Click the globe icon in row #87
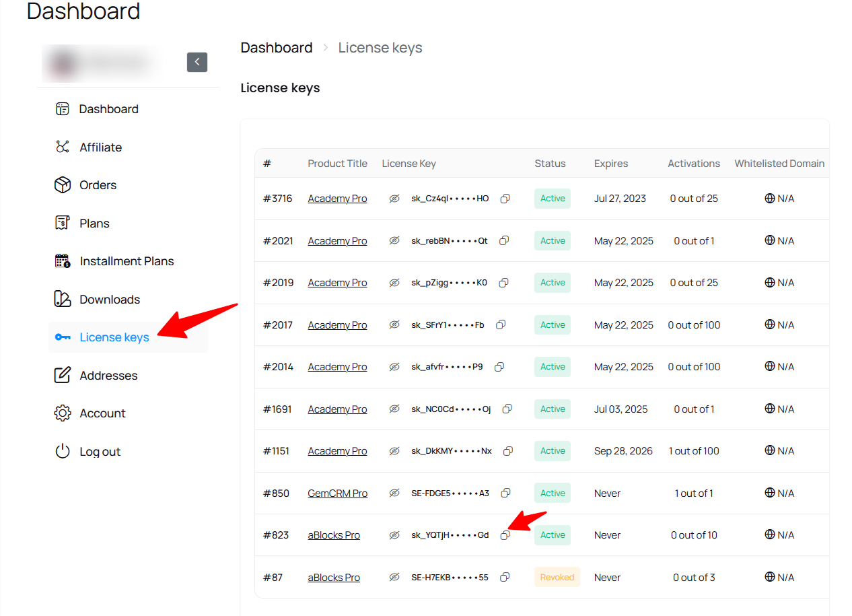The height and width of the screenshot is (616, 852). pos(770,578)
